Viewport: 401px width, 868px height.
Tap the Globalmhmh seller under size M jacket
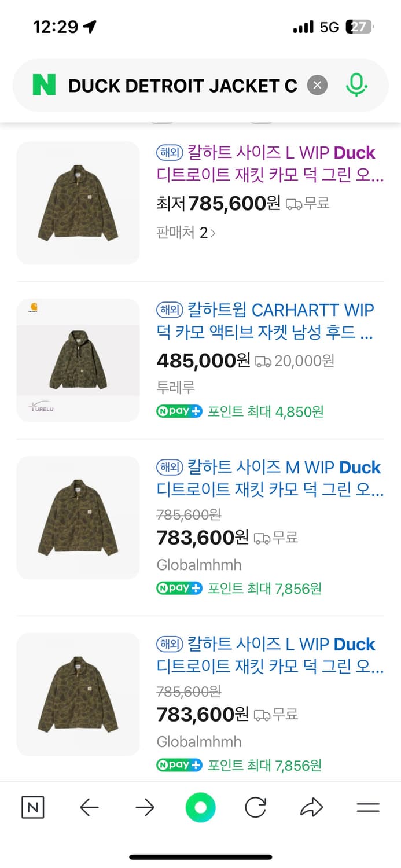(x=199, y=565)
